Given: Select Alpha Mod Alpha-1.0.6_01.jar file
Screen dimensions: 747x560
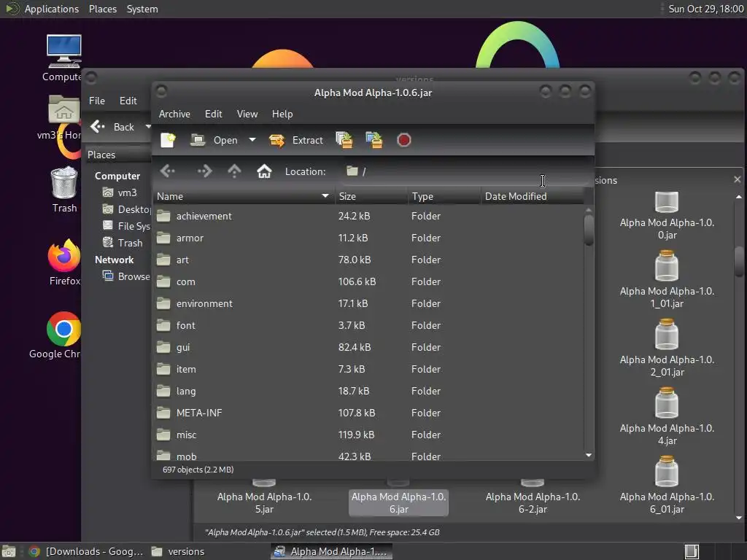Looking at the screenshot, I should (667, 486).
